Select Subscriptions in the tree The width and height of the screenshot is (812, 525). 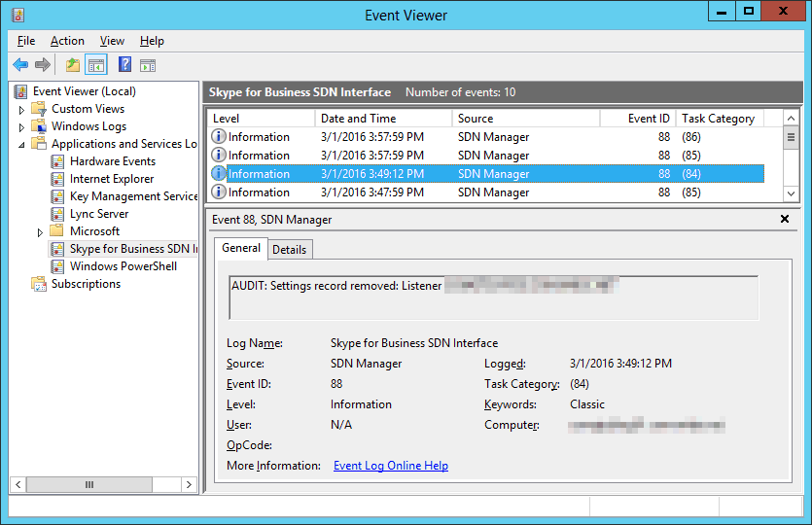(86, 284)
